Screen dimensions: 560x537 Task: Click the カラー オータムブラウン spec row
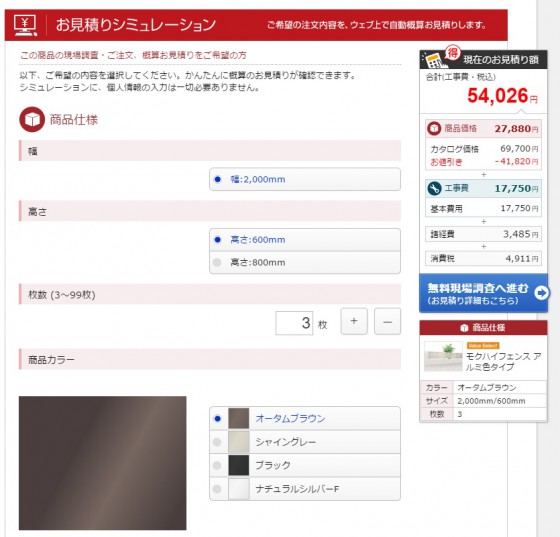click(x=483, y=387)
